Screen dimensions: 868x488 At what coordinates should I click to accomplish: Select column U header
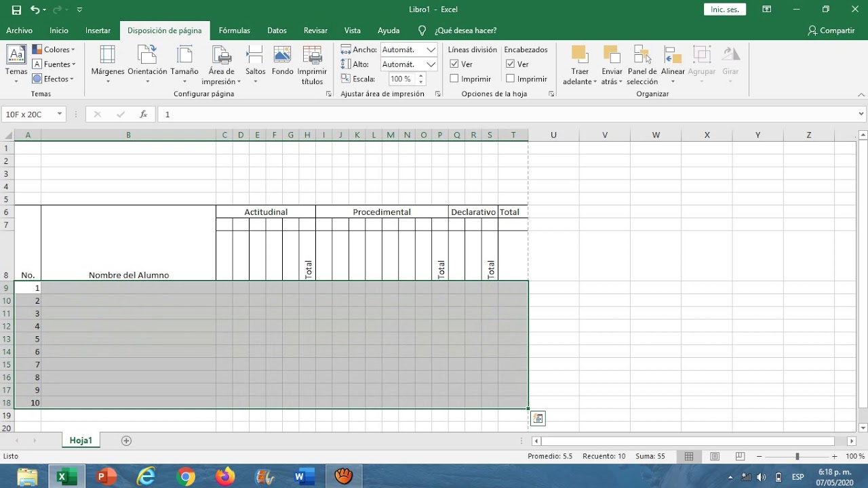pyautogui.click(x=553, y=135)
